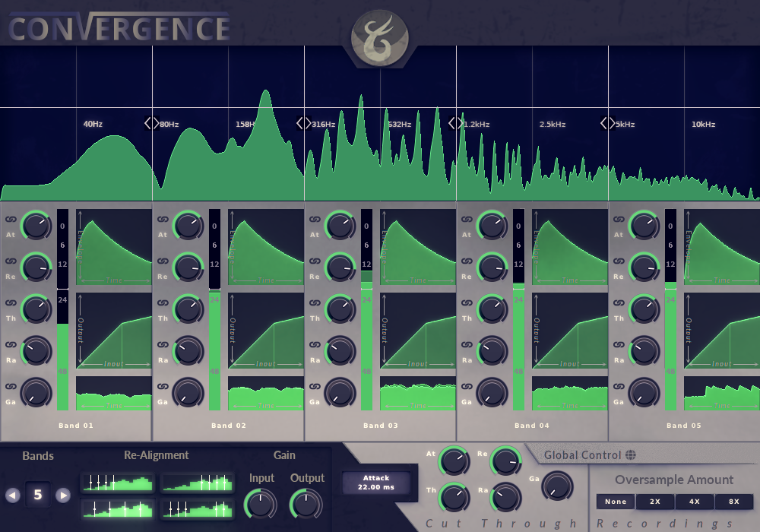Viewport: 760px width, 532px height.
Task: Click the Global Control globe icon
Action: (x=630, y=455)
